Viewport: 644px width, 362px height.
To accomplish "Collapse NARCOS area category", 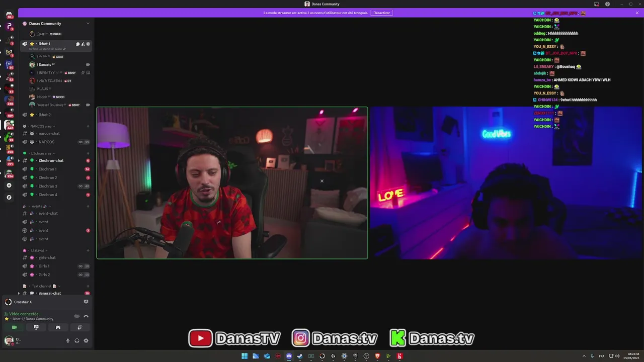I will coord(41,126).
